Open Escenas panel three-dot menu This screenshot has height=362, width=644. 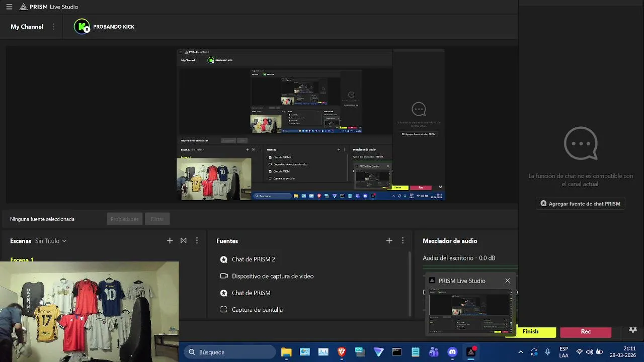click(x=197, y=241)
